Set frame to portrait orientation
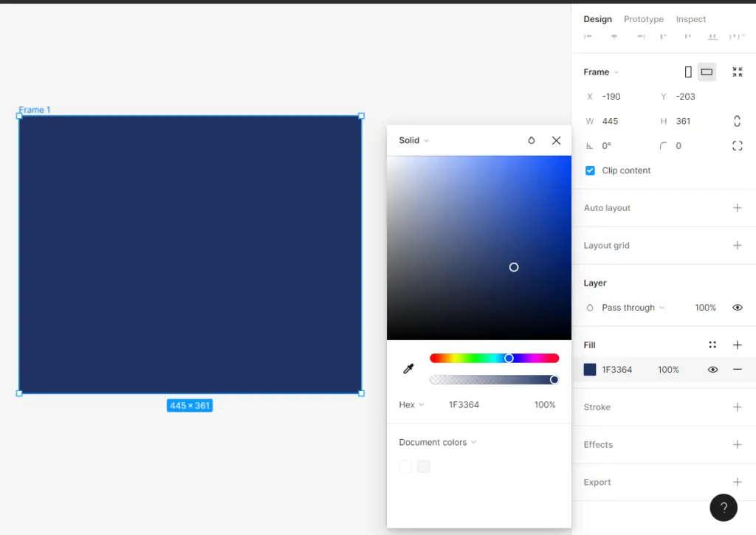Image resolution: width=756 pixels, height=535 pixels. 688,72
